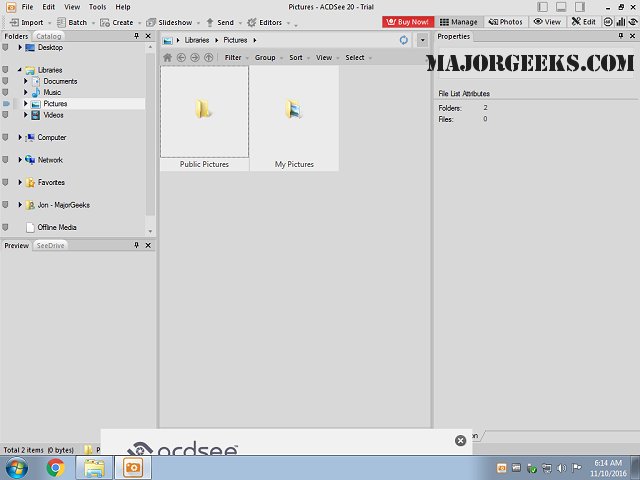Open the Filter dropdown

pyautogui.click(x=236, y=58)
